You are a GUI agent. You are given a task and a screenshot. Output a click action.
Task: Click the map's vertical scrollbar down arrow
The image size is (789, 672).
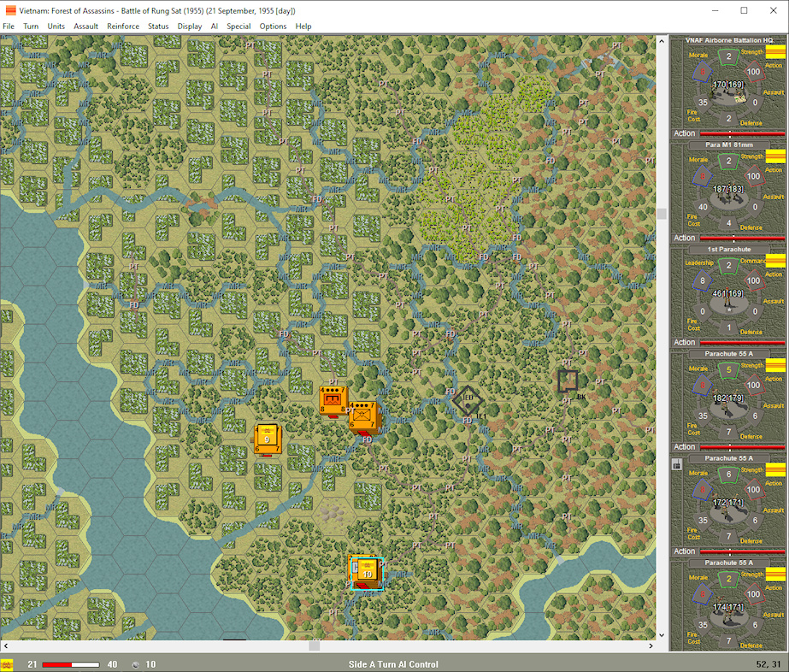[662, 635]
